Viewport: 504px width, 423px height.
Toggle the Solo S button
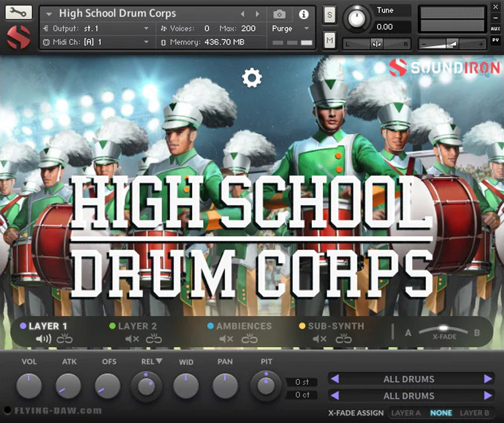click(x=329, y=15)
